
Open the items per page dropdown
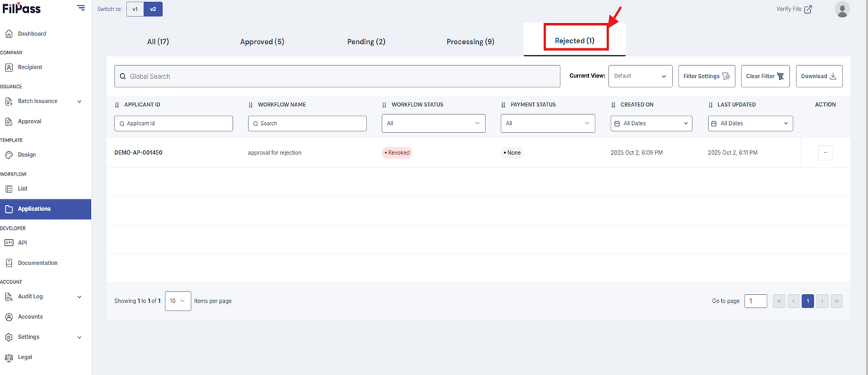(178, 301)
